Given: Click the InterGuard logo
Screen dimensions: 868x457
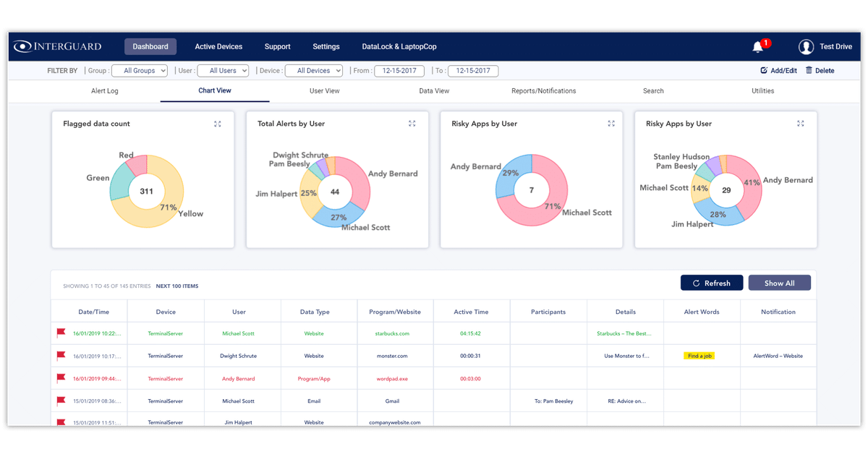Looking at the screenshot, I should [58, 46].
